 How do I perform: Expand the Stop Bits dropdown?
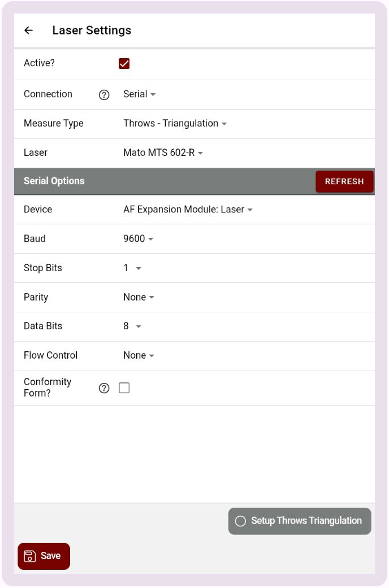(x=132, y=268)
